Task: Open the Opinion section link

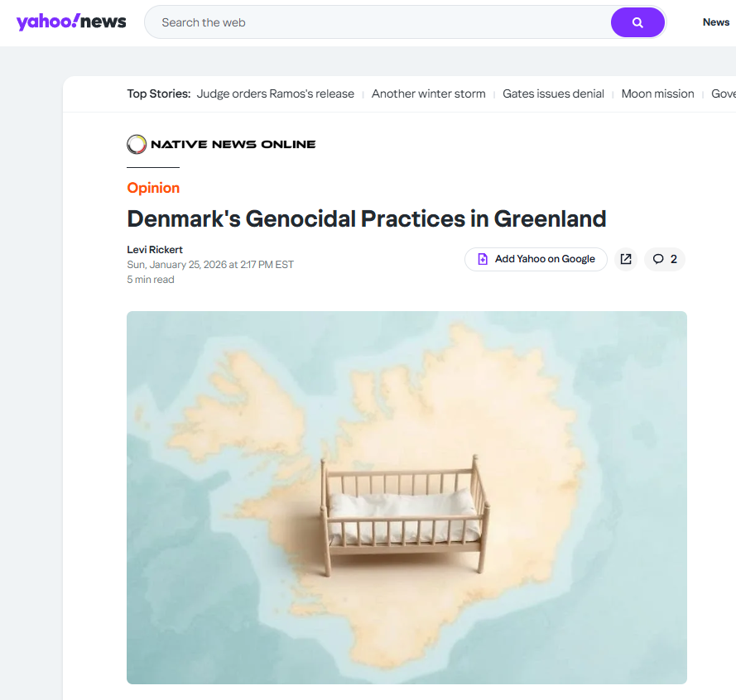Action: click(153, 188)
